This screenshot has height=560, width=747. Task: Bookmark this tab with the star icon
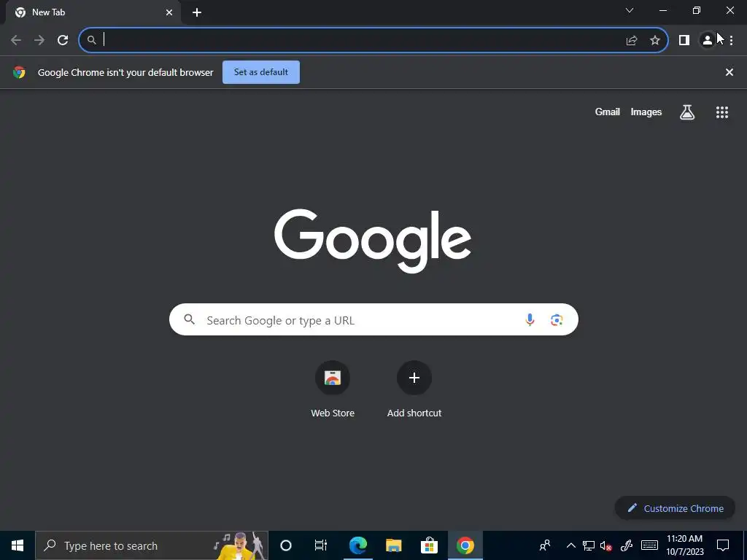pos(655,41)
